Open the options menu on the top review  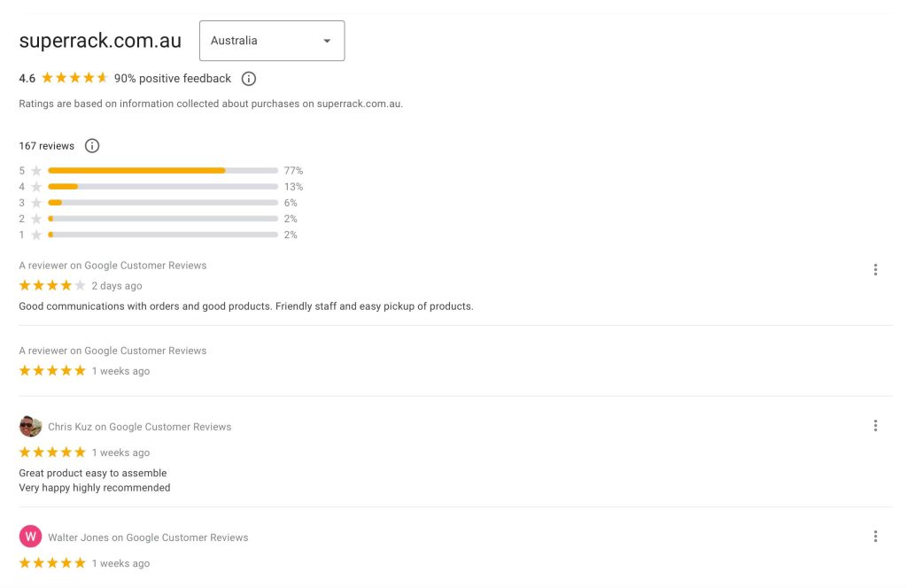coord(875,269)
